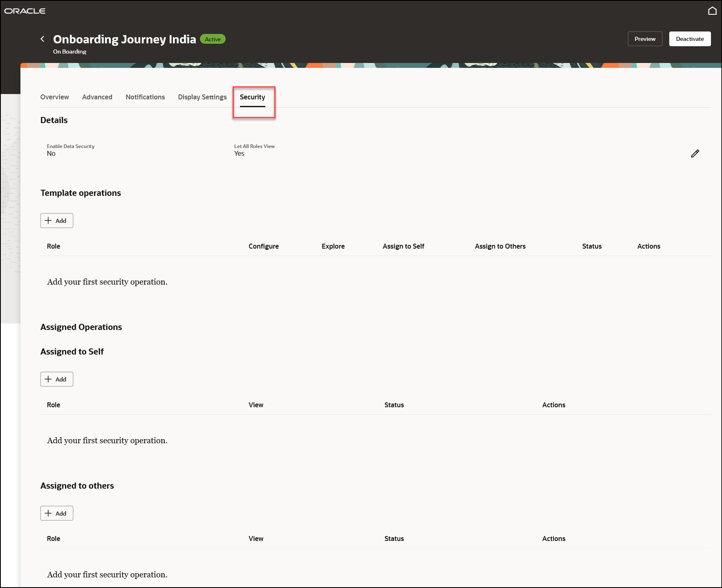The width and height of the screenshot is (722, 588).
Task: Click the Oracle logo
Action: (25, 11)
